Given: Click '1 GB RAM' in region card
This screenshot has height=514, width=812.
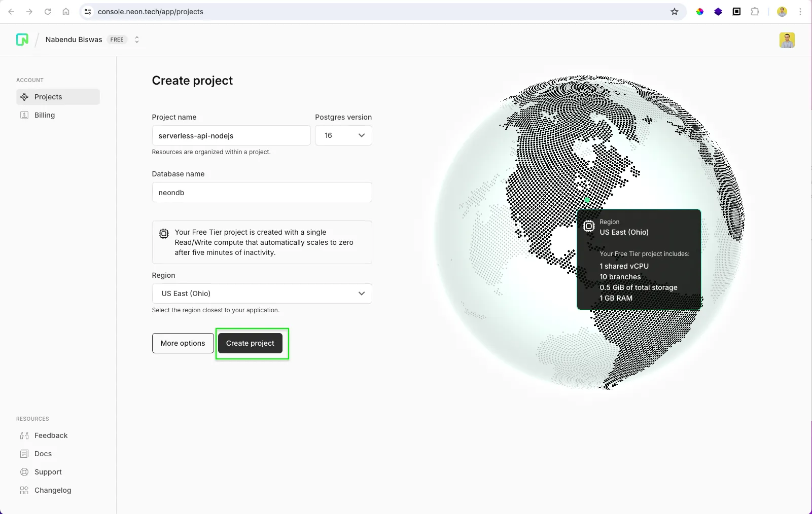Looking at the screenshot, I should 616,298.
